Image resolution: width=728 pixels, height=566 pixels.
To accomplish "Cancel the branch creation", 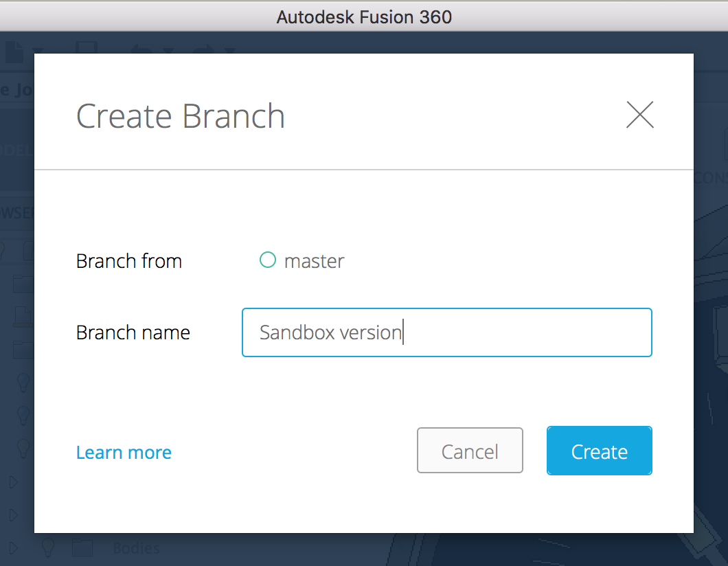I will 470,451.
